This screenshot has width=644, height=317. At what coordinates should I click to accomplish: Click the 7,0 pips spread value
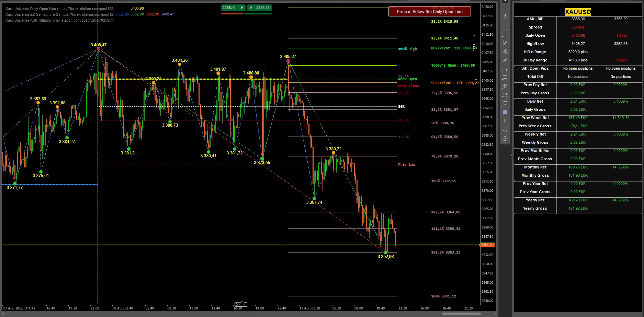pyautogui.click(x=578, y=27)
